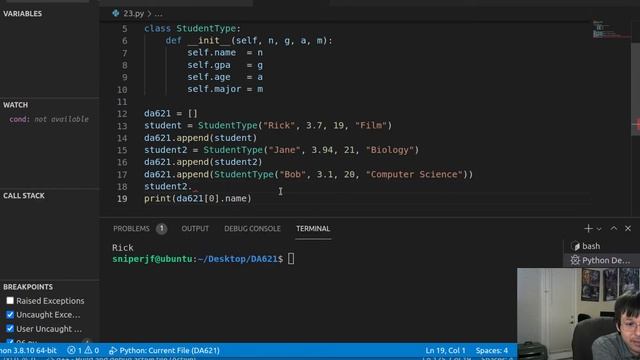Image resolution: width=640 pixels, height=360 pixels.
Task: Click the bash terminal shell icon
Action: tap(576, 246)
